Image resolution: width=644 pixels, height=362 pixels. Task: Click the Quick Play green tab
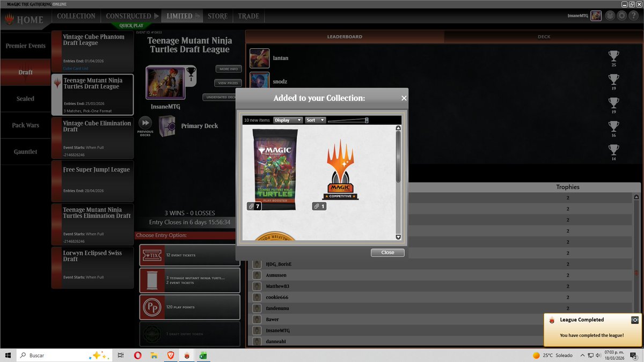[x=131, y=25]
